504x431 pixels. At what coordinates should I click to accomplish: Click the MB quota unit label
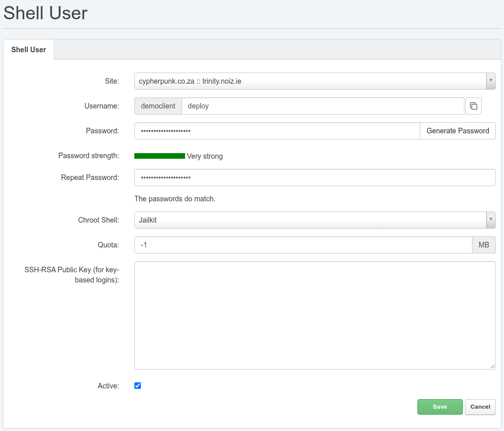pyautogui.click(x=484, y=245)
